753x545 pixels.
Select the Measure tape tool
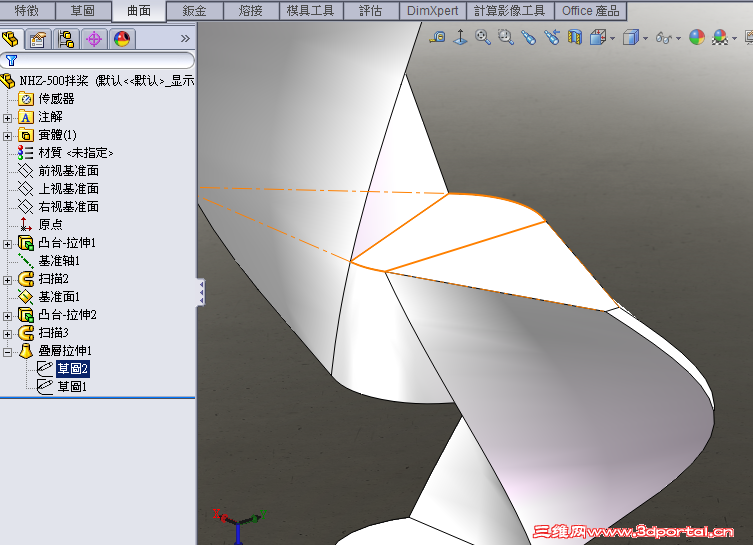point(437,37)
